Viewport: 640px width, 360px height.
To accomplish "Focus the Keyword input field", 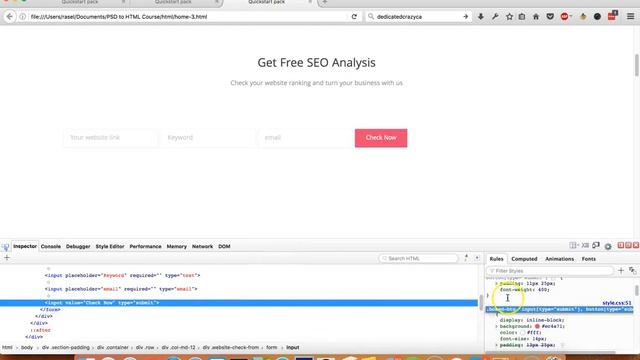I will 208,138.
